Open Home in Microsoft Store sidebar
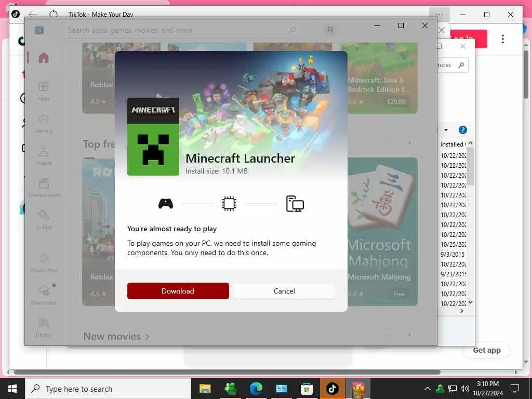 (x=44, y=58)
